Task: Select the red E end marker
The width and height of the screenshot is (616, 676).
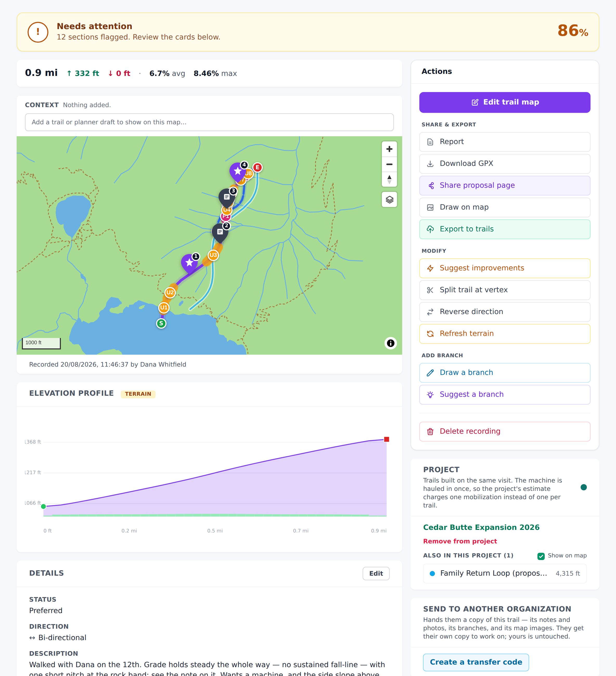Action: tap(257, 167)
